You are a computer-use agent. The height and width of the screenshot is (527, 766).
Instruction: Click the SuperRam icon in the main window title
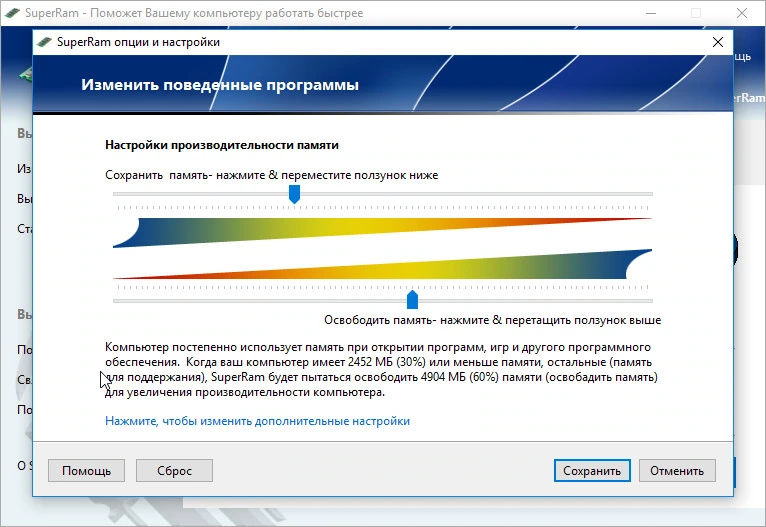tap(12, 13)
